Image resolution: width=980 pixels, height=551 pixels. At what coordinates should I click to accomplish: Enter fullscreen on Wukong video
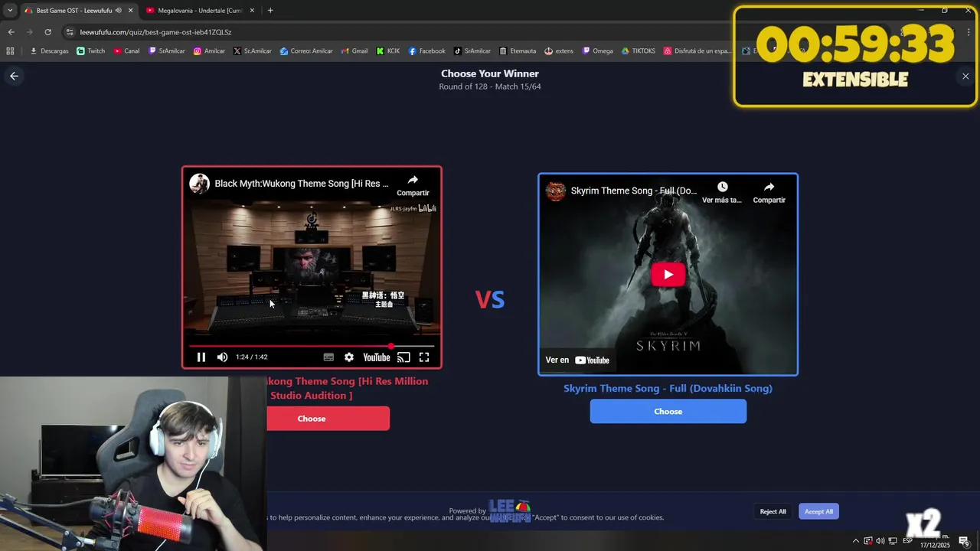click(424, 357)
